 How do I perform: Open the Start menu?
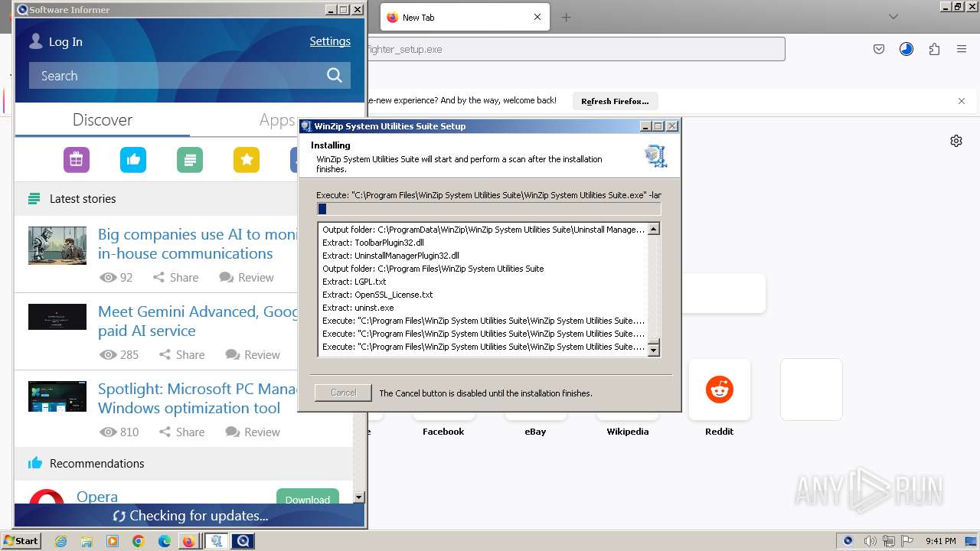point(21,541)
